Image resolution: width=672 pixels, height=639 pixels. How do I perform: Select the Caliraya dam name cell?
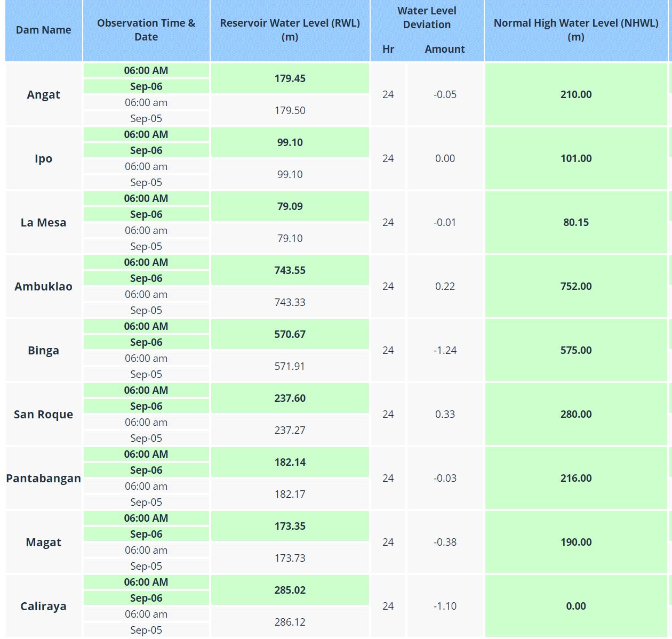coord(43,606)
